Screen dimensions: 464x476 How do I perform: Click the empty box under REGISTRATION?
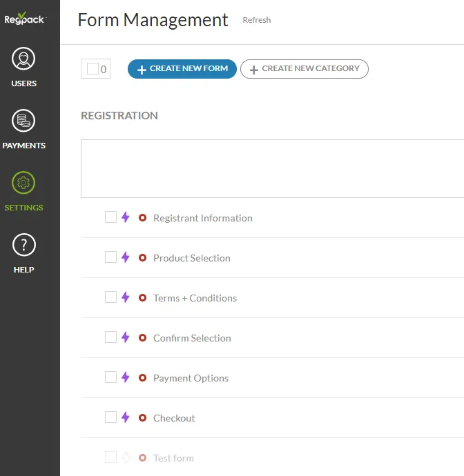[272, 168]
